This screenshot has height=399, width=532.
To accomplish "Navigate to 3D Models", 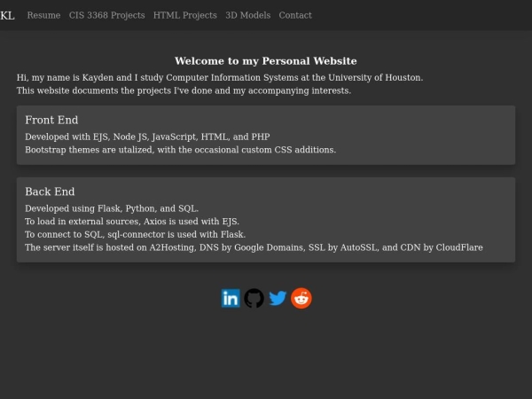I will pyautogui.click(x=248, y=15).
